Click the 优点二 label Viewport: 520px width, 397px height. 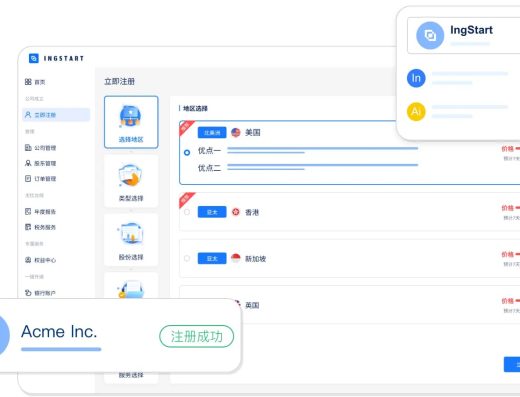pyautogui.click(x=209, y=168)
